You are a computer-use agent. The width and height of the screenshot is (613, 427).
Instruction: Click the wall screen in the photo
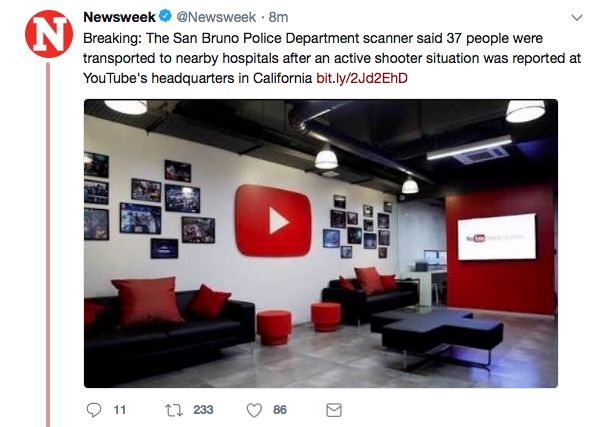click(496, 237)
